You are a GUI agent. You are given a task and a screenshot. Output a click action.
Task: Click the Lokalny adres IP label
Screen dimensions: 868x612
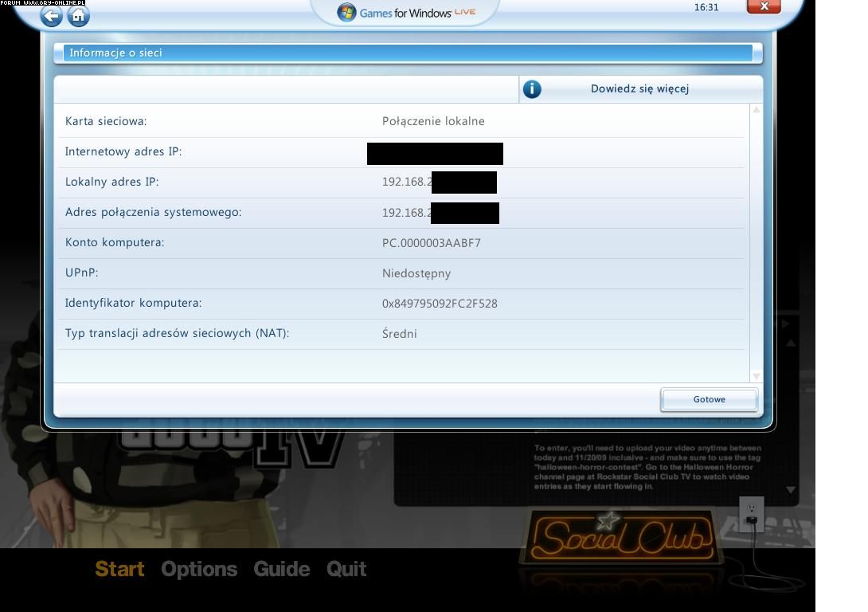(111, 182)
